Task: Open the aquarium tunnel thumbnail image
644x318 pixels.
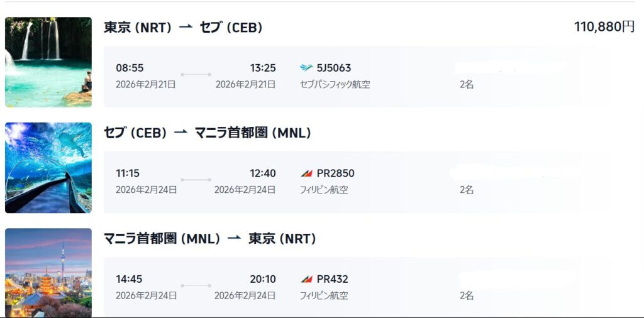Action: click(48, 168)
